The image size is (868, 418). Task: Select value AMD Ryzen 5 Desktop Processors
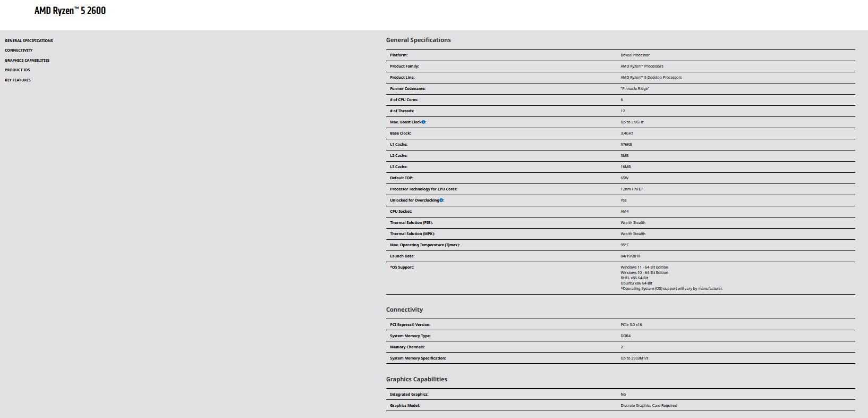pyautogui.click(x=651, y=77)
